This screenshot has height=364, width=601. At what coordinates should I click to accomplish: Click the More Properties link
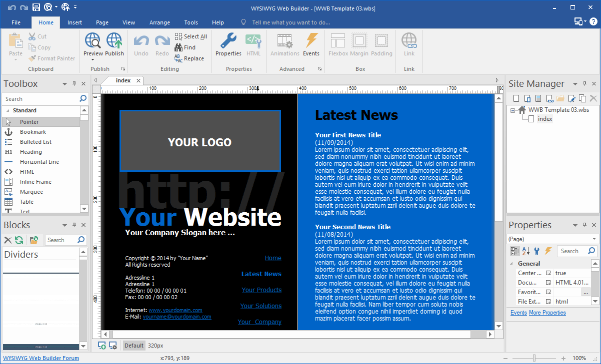click(547, 313)
